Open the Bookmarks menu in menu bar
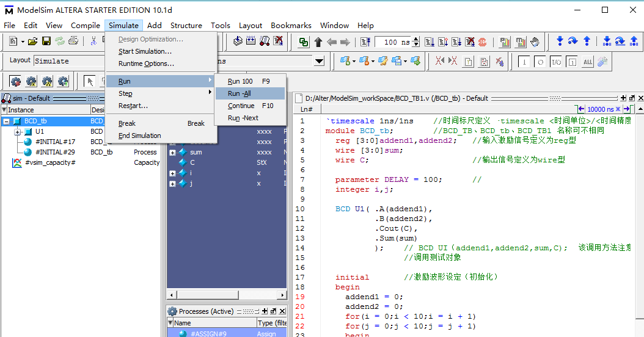The height and width of the screenshot is (337, 644). tap(291, 26)
